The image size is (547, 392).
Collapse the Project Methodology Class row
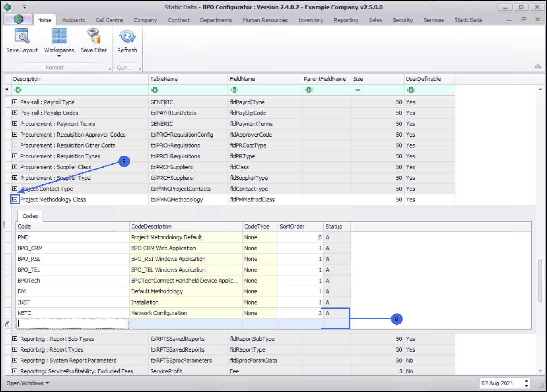[x=15, y=199]
